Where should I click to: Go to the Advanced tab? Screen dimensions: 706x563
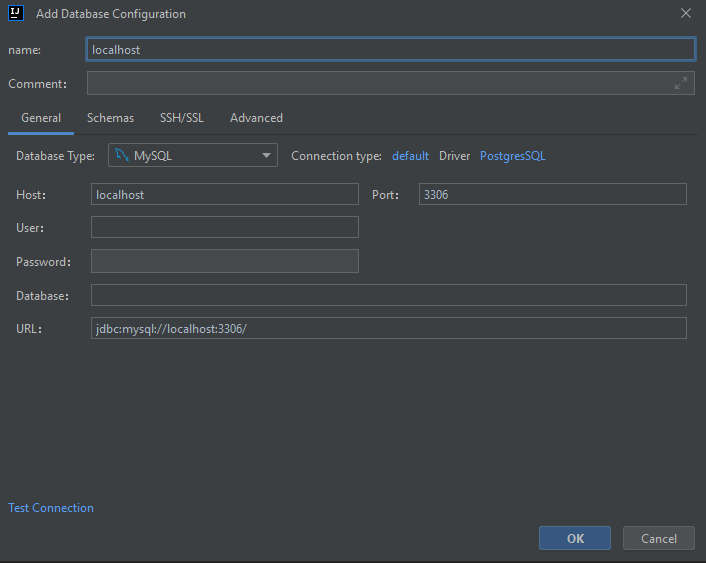[256, 118]
